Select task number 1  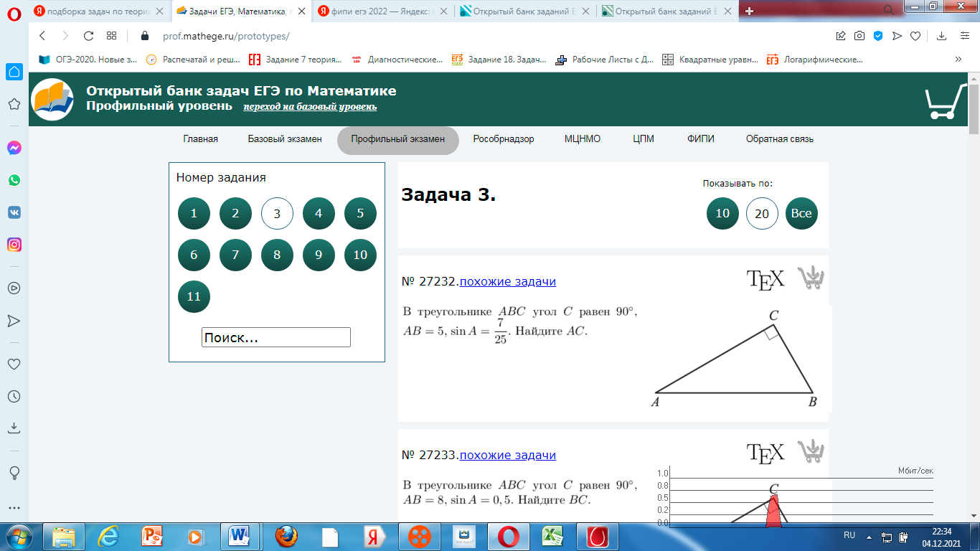point(194,213)
